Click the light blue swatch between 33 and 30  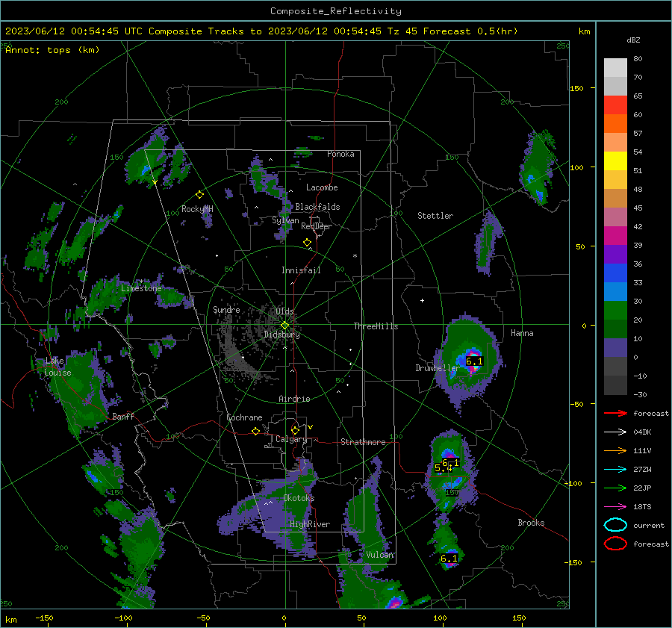click(x=615, y=292)
